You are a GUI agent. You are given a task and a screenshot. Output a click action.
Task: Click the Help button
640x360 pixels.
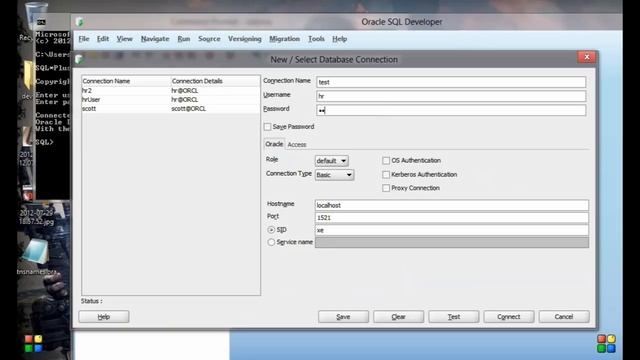coord(104,317)
